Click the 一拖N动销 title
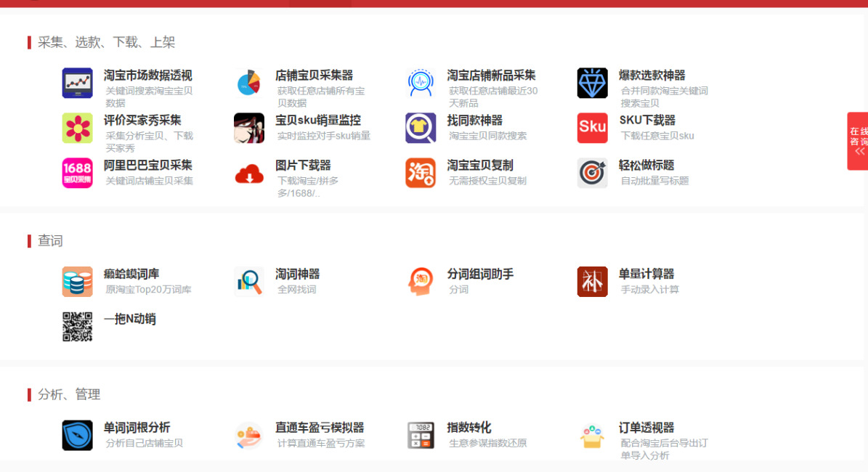 129,319
